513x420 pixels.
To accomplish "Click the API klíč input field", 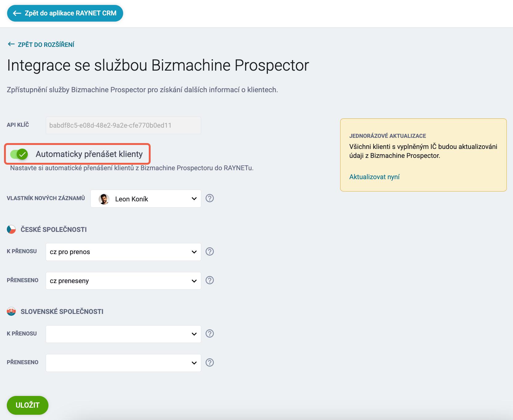I will [x=123, y=125].
